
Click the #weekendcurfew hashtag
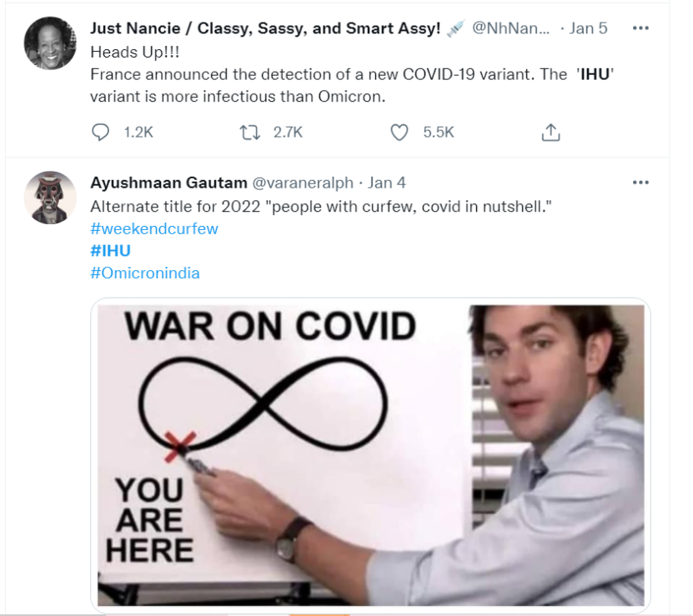(153, 228)
